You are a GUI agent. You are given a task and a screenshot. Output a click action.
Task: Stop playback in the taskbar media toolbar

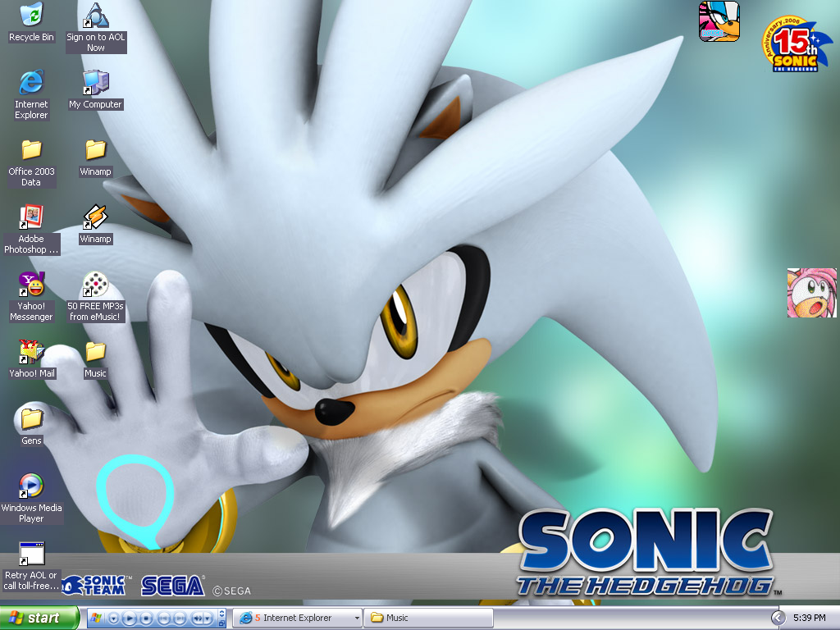pos(146,619)
